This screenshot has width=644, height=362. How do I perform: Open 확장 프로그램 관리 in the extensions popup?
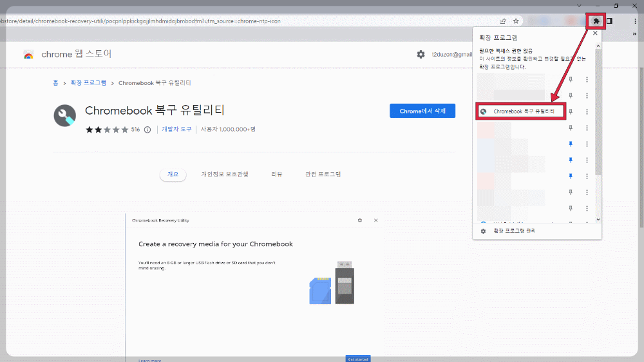click(x=514, y=231)
